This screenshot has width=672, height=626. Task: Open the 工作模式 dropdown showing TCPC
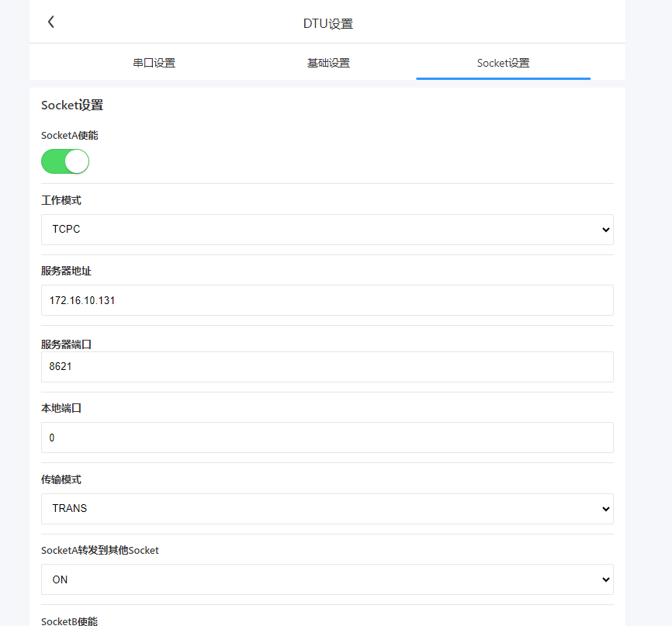click(x=327, y=230)
